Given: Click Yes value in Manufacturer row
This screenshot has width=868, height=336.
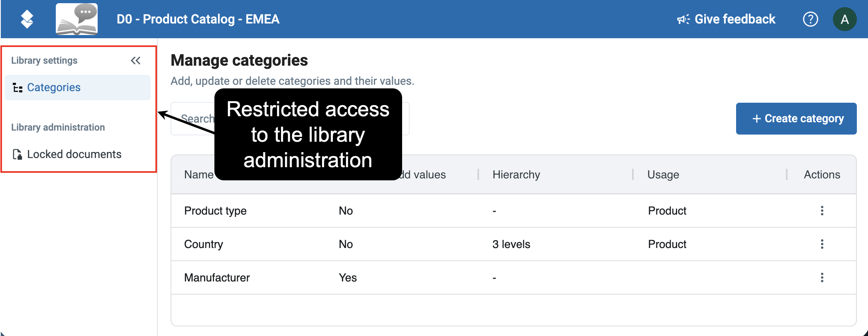Looking at the screenshot, I should (348, 277).
